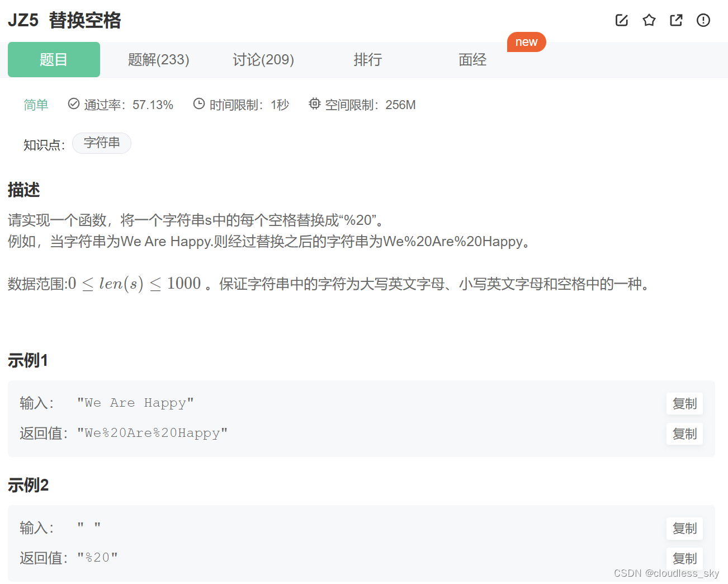The image size is (728, 584).
Task: Click the exclamation report icon
Action: [703, 20]
